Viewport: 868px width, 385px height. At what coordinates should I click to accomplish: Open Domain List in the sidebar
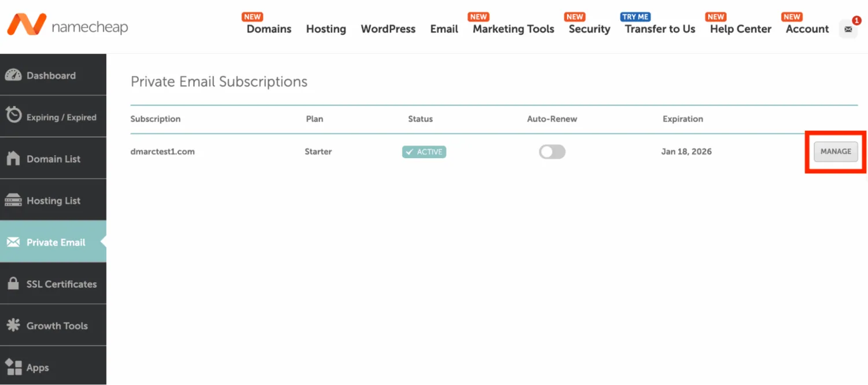point(53,158)
